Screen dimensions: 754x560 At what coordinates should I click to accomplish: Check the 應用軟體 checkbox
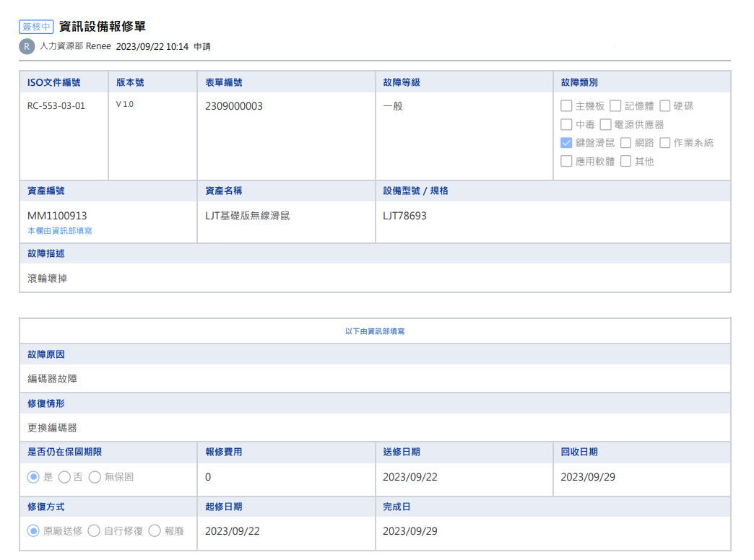566,161
